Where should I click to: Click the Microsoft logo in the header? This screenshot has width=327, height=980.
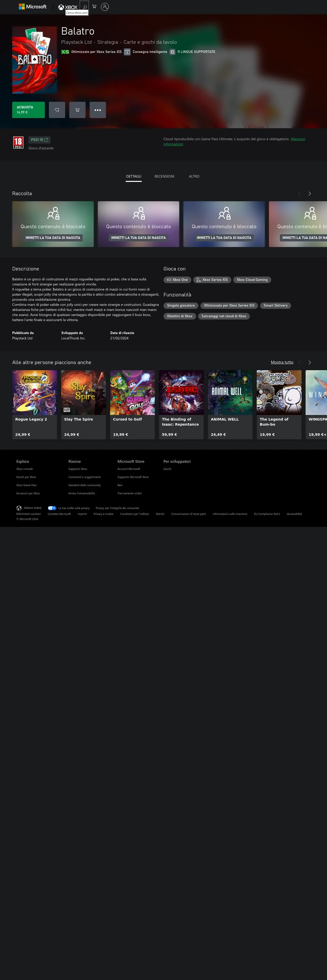click(x=32, y=7)
